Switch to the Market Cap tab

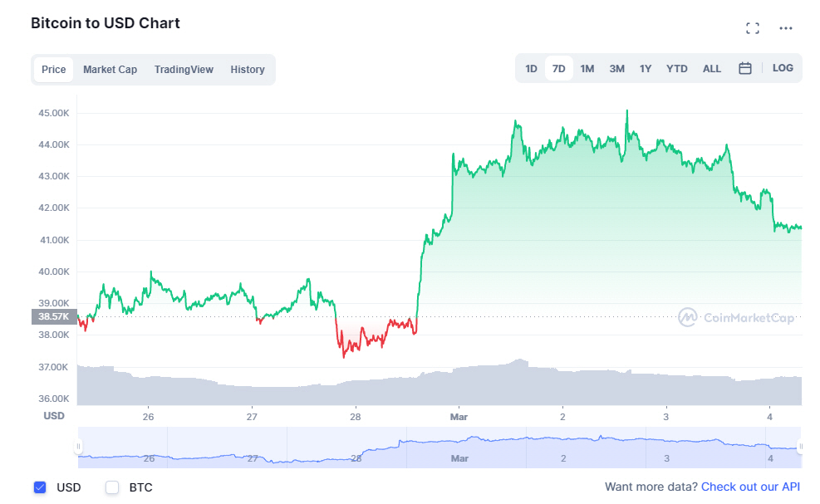(x=110, y=70)
